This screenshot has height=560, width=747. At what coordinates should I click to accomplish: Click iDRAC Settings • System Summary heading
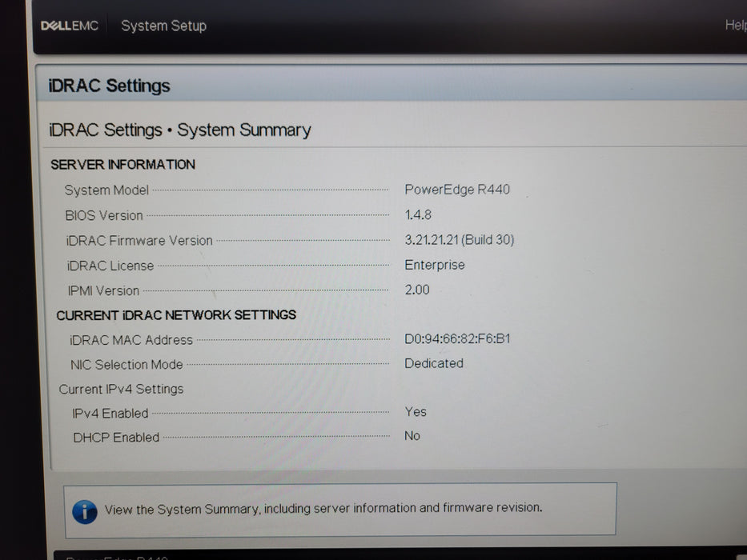[x=179, y=130]
